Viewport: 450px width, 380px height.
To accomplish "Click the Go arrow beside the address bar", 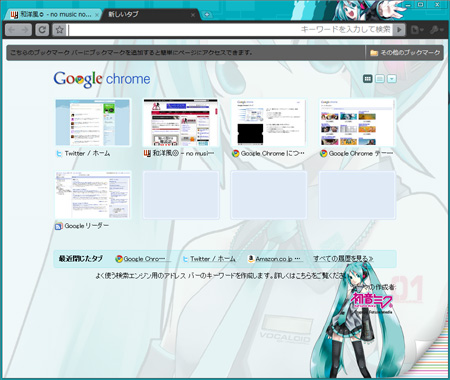I will click(399, 30).
